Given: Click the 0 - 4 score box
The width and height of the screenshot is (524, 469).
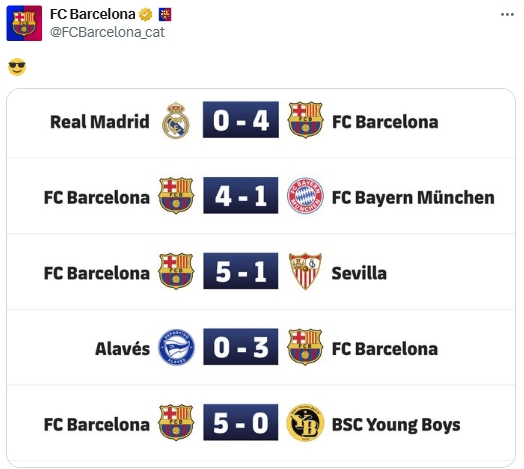Looking at the screenshot, I should pyautogui.click(x=241, y=120).
